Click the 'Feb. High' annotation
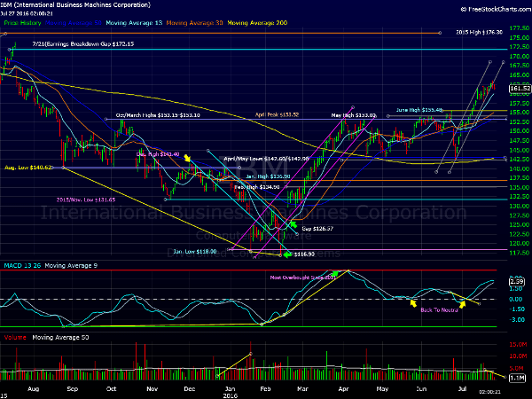 257,187
